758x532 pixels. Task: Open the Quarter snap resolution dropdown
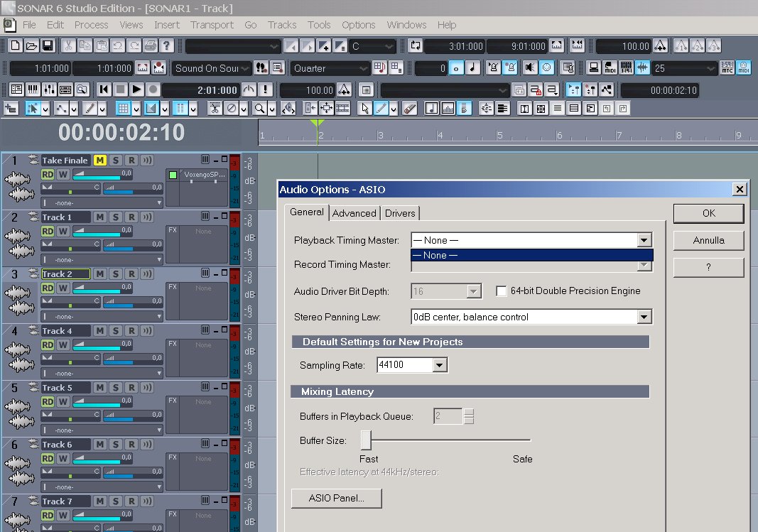(330, 68)
